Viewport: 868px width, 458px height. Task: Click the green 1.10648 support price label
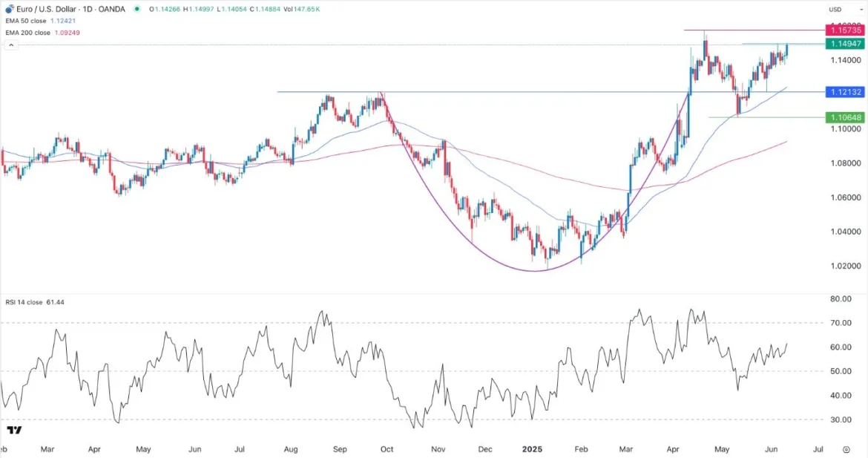(x=846, y=117)
